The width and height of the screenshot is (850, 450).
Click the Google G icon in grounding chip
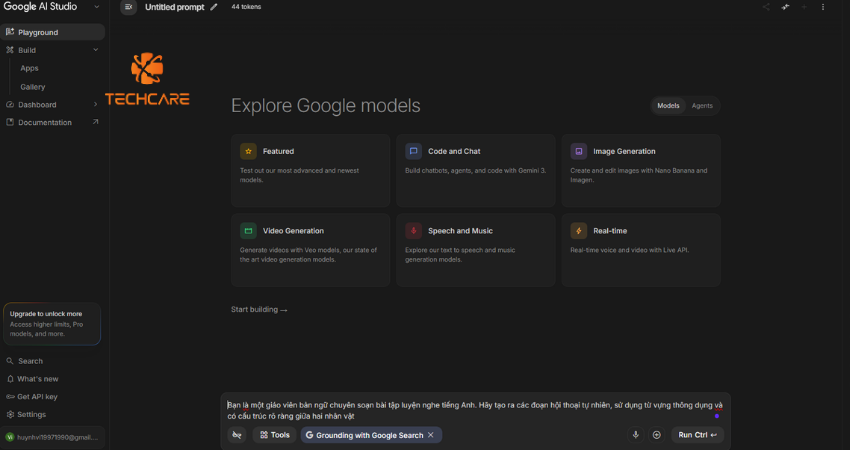click(x=309, y=435)
